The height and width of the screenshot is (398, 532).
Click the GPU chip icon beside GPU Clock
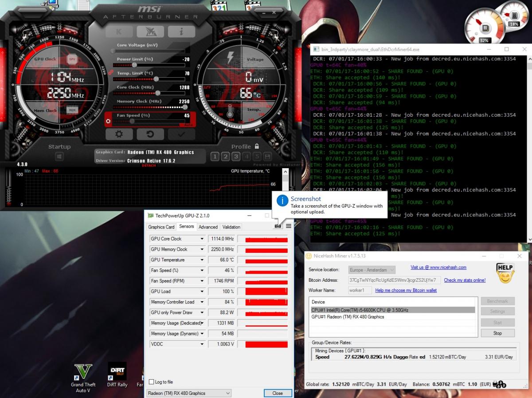click(x=72, y=59)
